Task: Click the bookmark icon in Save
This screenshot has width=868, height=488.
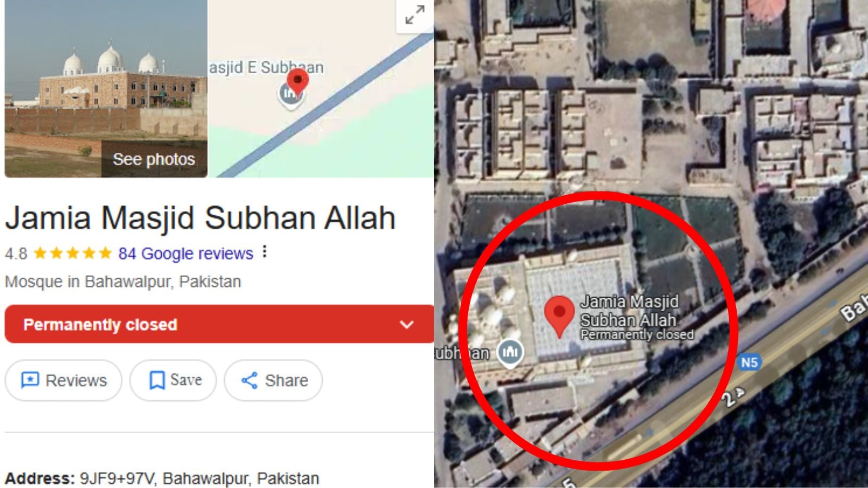Action: 157,380
